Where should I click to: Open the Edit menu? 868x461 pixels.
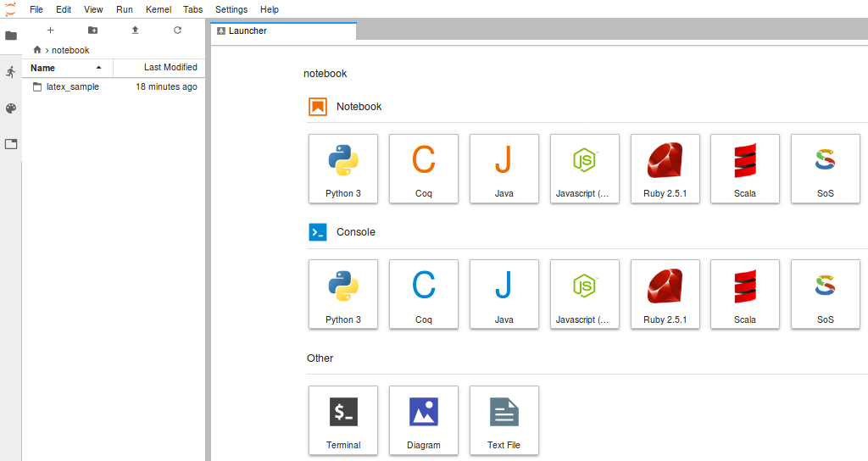click(64, 9)
